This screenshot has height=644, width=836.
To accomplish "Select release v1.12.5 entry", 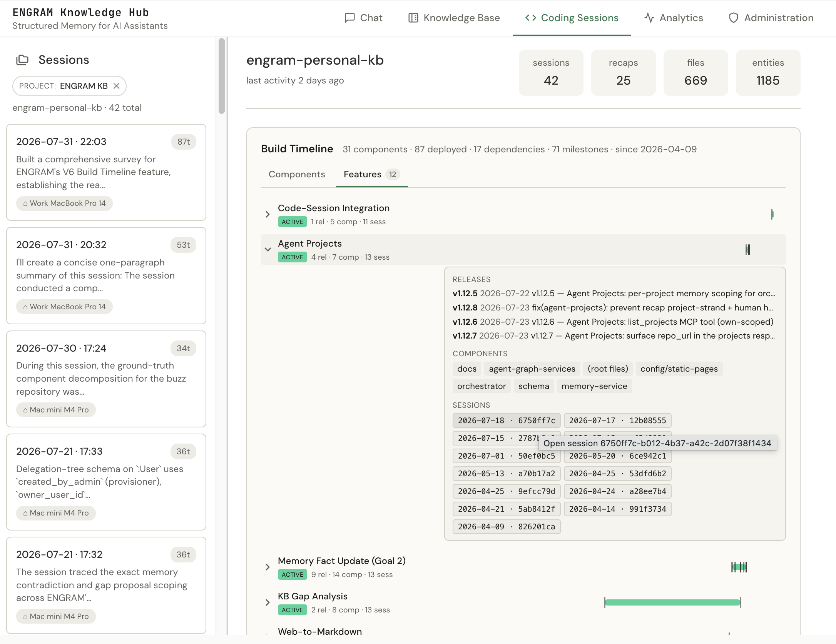I will coord(614,294).
